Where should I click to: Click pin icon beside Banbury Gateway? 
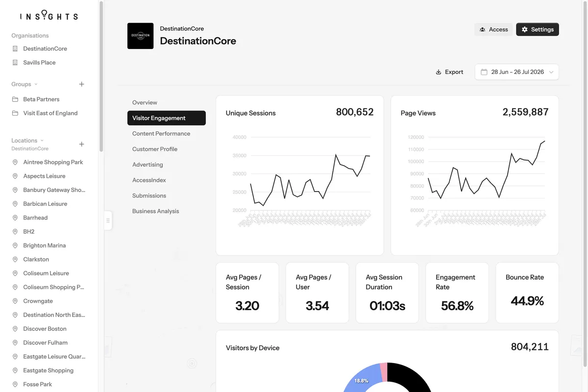click(15, 190)
